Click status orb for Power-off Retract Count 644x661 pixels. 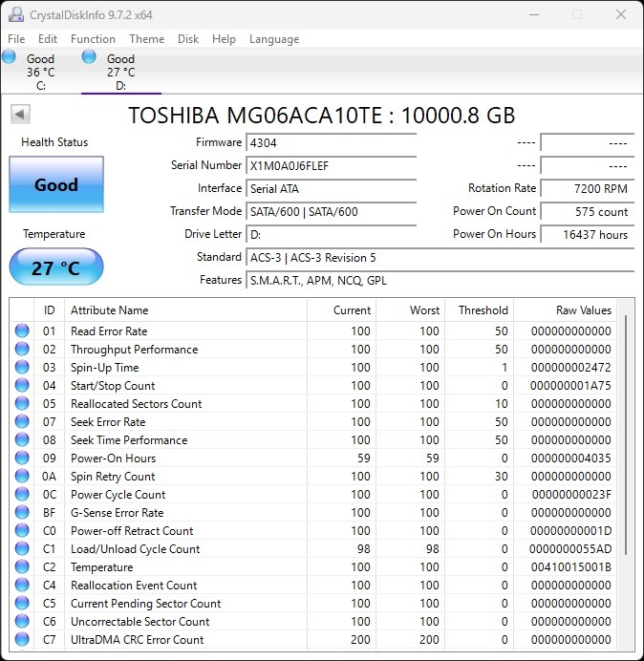22,530
